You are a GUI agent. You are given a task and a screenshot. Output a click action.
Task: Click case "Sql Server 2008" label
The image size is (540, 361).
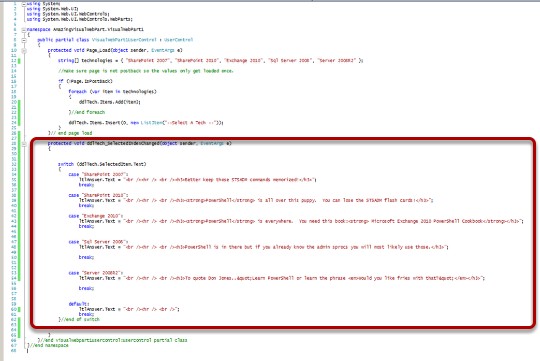click(98, 242)
